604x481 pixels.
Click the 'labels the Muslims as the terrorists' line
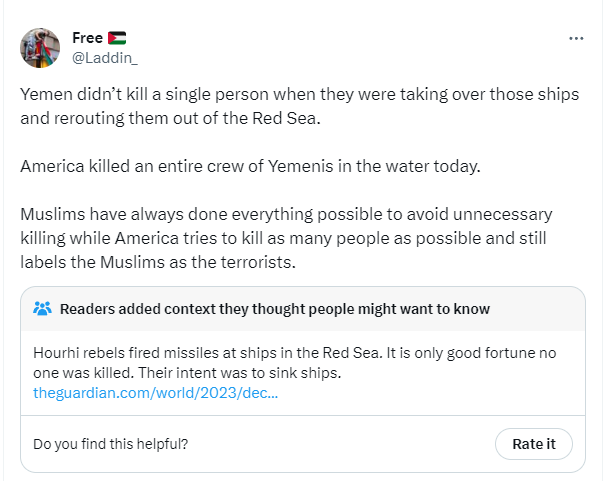pos(158,262)
